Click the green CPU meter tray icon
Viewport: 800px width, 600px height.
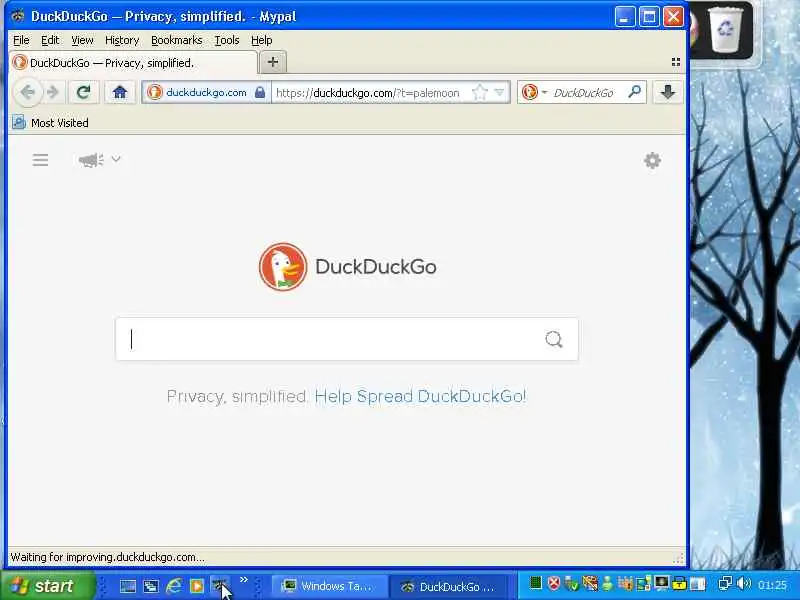(x=536, y=583)
